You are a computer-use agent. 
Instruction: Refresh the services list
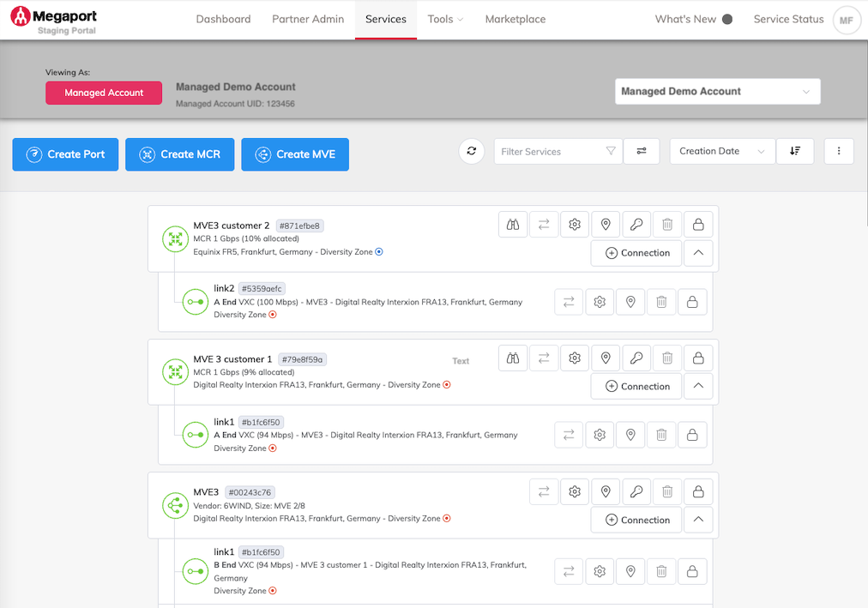(471, 151)
